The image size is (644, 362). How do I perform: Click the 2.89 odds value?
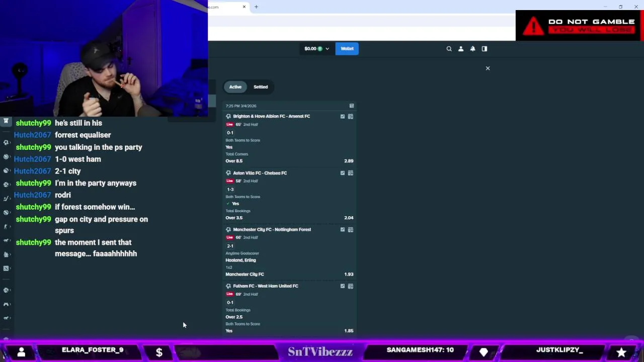click(x=349, y=161)
